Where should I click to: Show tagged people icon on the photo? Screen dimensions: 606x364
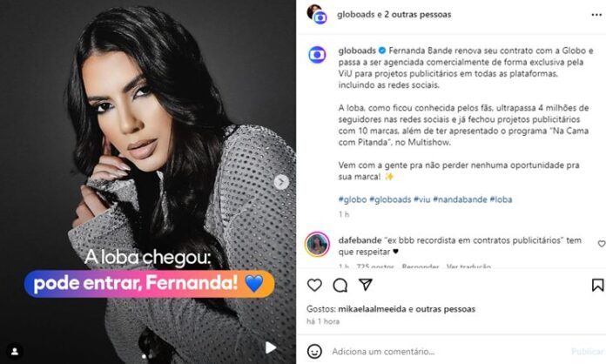[15, 351]
